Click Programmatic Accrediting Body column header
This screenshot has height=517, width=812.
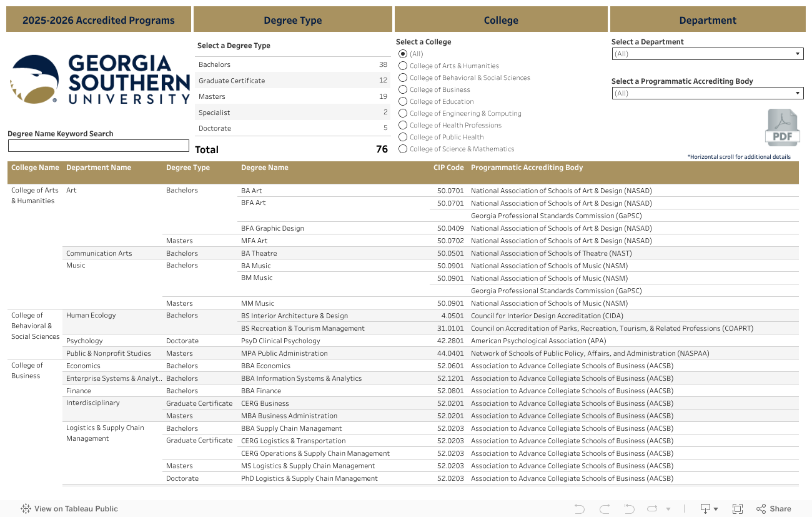(527, 168)
